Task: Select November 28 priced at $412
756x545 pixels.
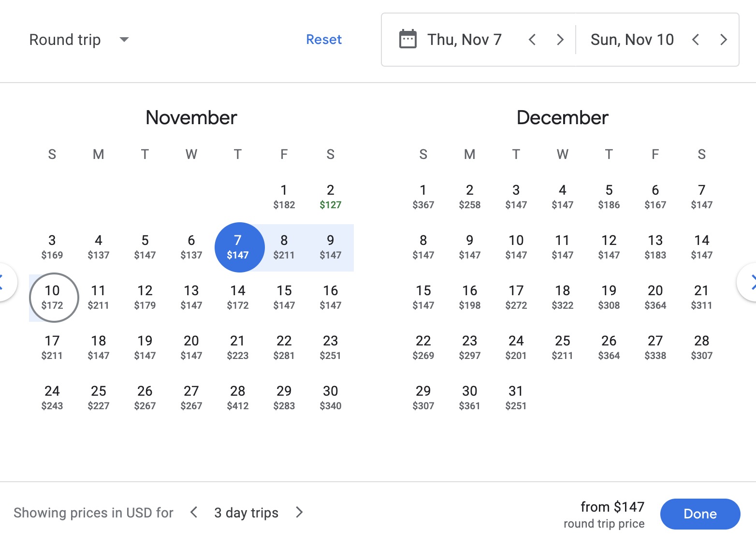Action: [x=238, y=398]
